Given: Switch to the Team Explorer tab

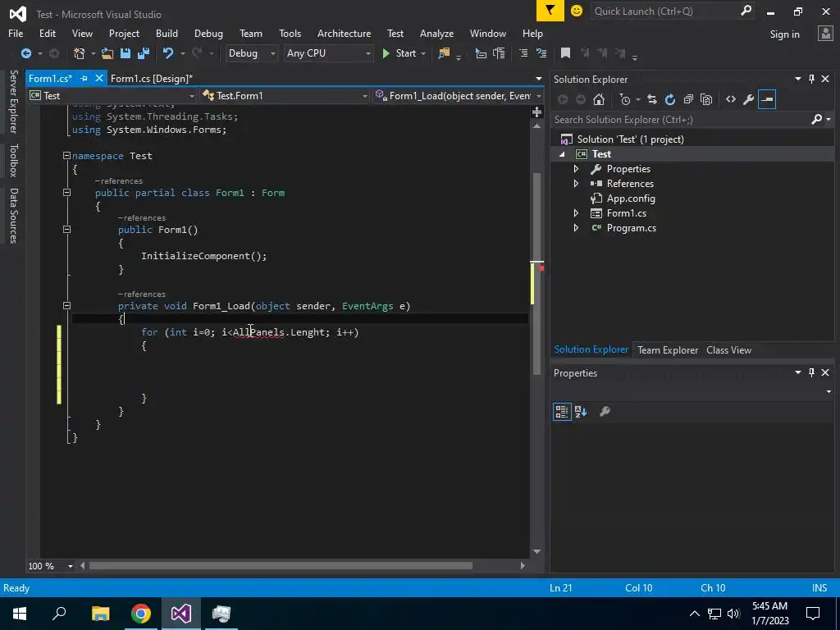Looking at the screenshot, I should [x=668, y=349].
